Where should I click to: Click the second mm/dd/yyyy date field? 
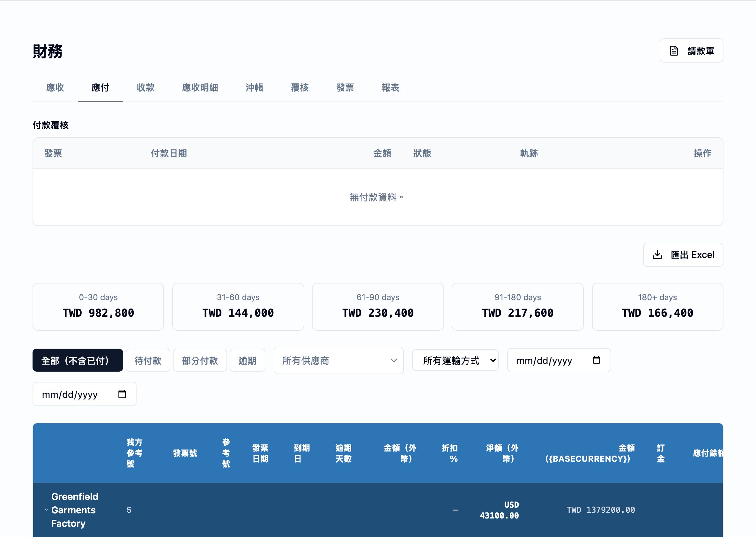click(x=84, y=394)
